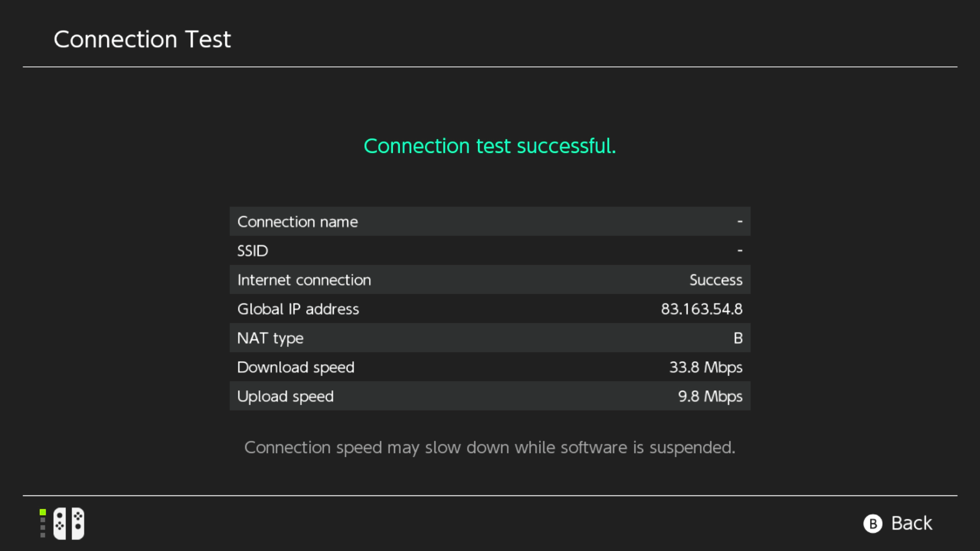Click the green player indicator light
This screenshot has height=551, width=980.
(x=43, y=512)
